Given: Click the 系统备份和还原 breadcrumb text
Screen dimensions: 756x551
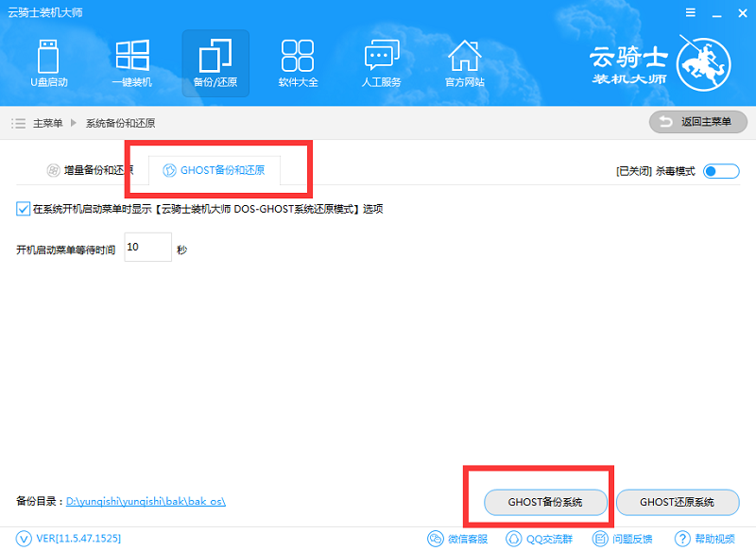Looking at the screenshot, I should pos(121,124).
